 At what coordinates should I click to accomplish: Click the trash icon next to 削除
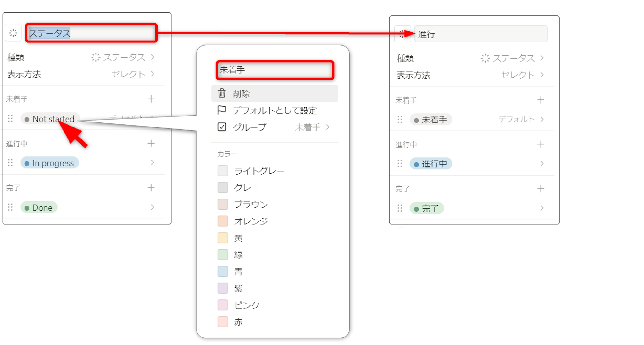[222, 93]
